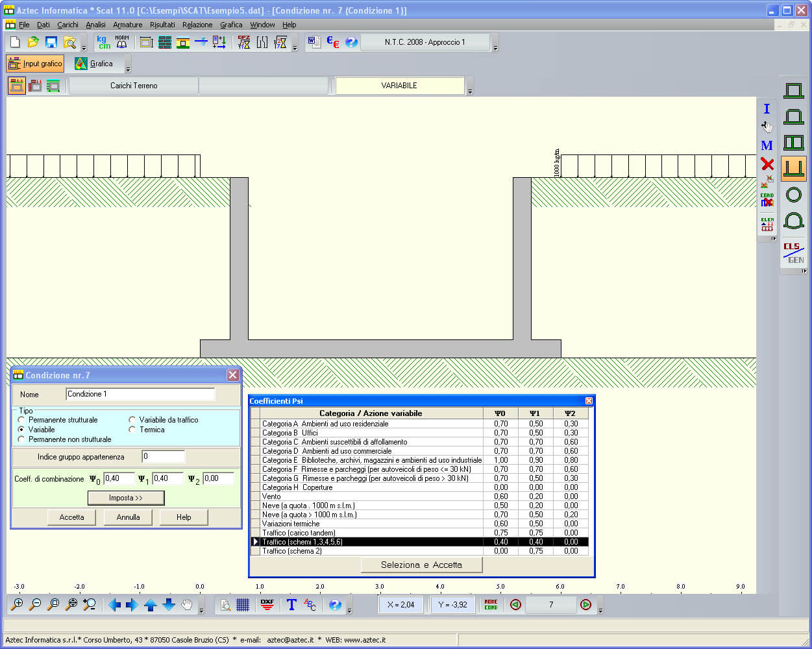Toggle the grid display icon
This screenshot has width=812, height=649.
243,604
